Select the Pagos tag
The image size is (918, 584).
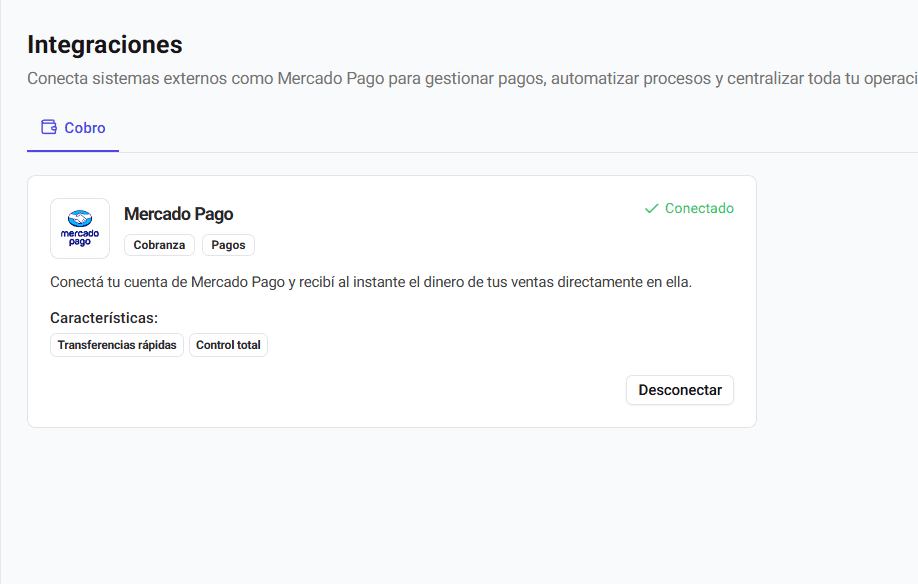coord(228,245)
